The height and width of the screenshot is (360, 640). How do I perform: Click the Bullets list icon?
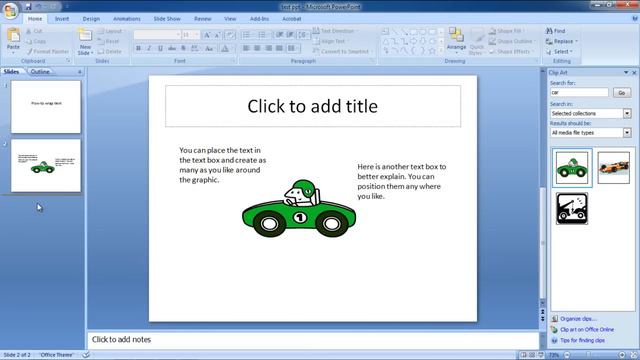(x=247, y=35)
